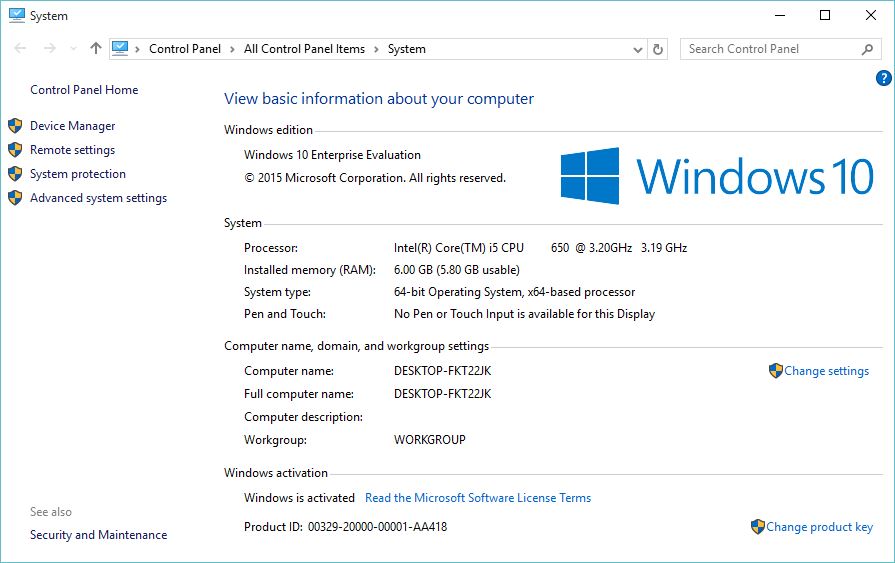Click the Windows is activated text
895x563 pixels.
299,498
